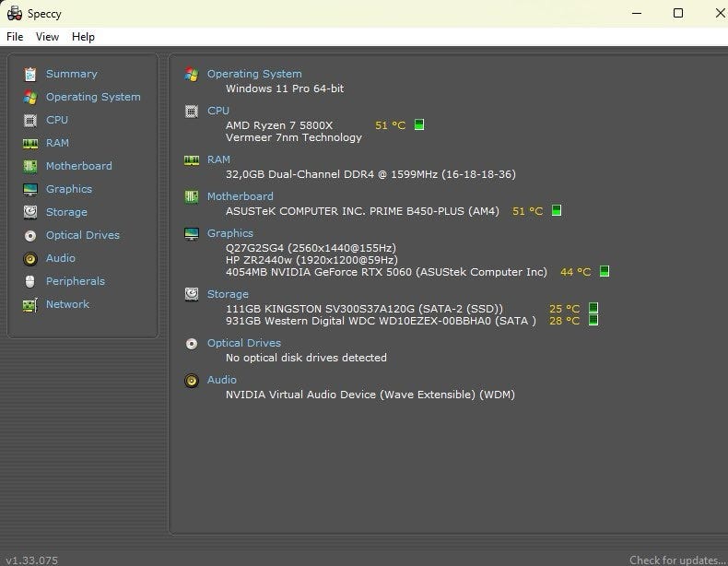Click Check for updates link
Screen dimensions: 728x566
coord(677,560)
